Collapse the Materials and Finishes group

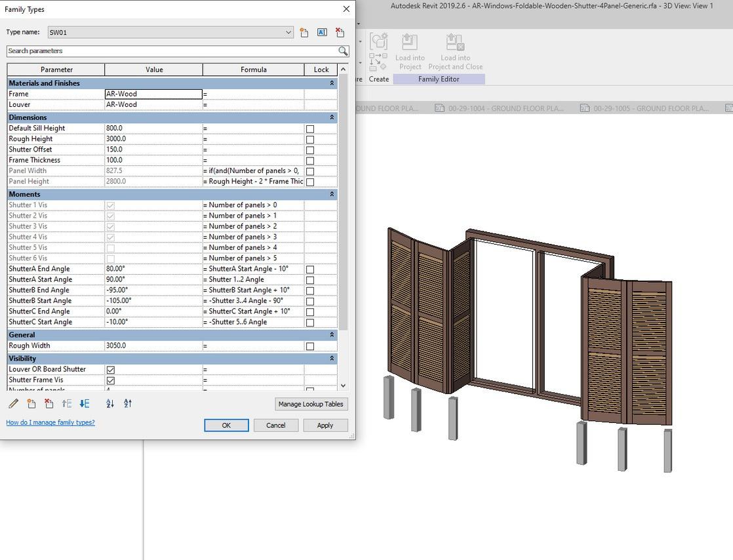pyautogui.click(x=332, y=83)
